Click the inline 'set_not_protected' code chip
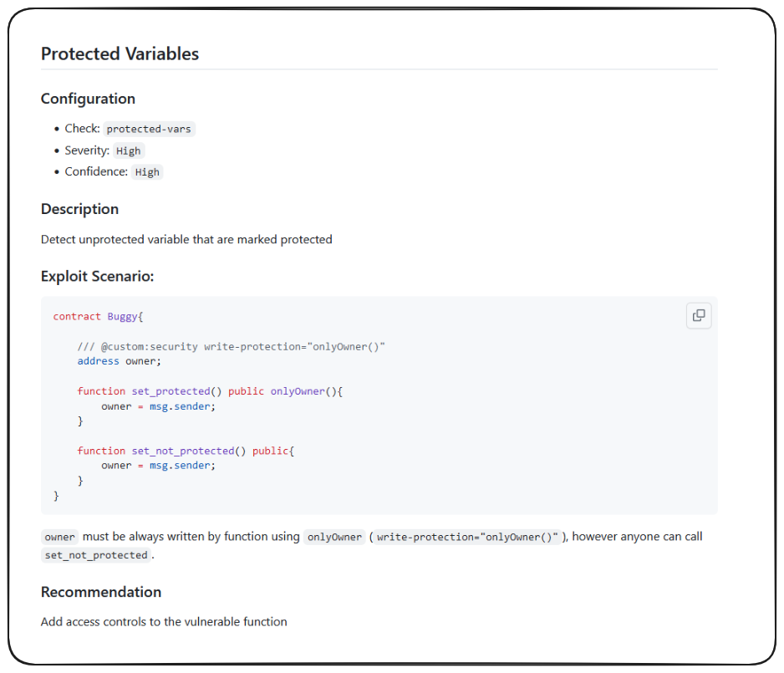The height and width of the screenshot is (673, 784). (96, 556)
